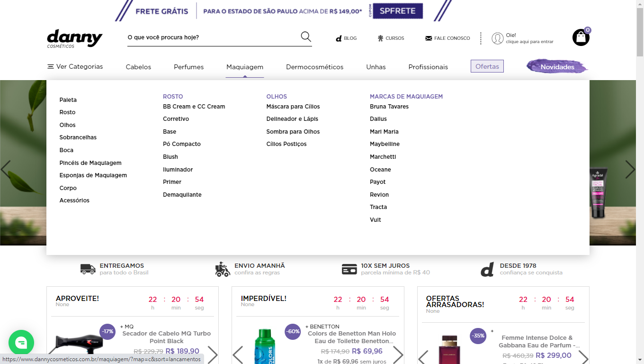The height and width of the screenshot is (364, 644).
Task: Click the search magnifier icon
Action: tap(306, 37)
